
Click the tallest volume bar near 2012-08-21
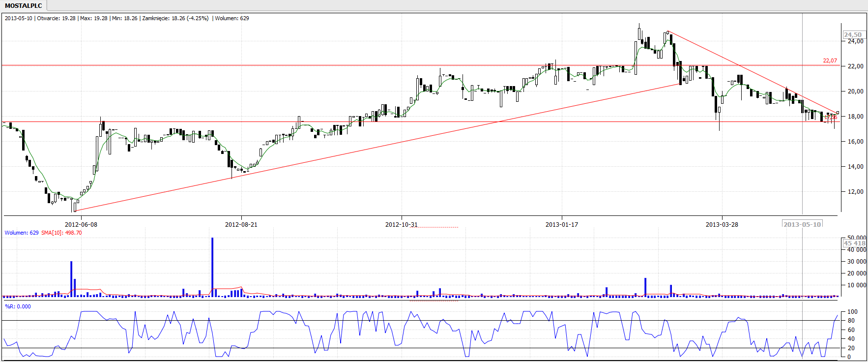pyautogui.click(x=212, y=267)
